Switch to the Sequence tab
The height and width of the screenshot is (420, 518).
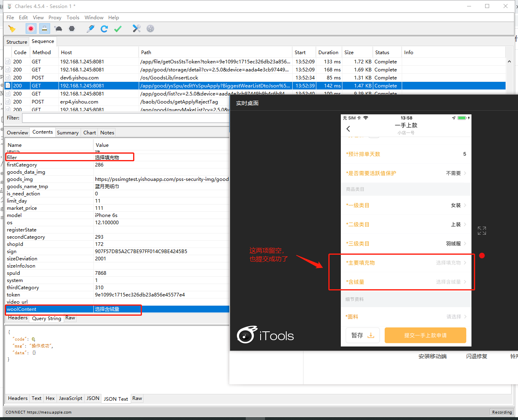(x=43, y=41)
